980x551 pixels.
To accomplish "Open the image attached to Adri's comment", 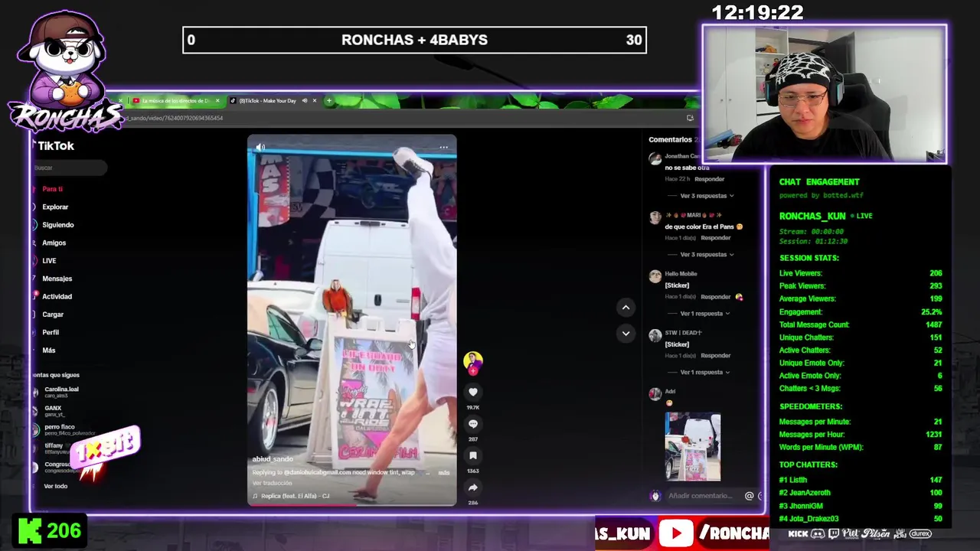I will [693, 447].
